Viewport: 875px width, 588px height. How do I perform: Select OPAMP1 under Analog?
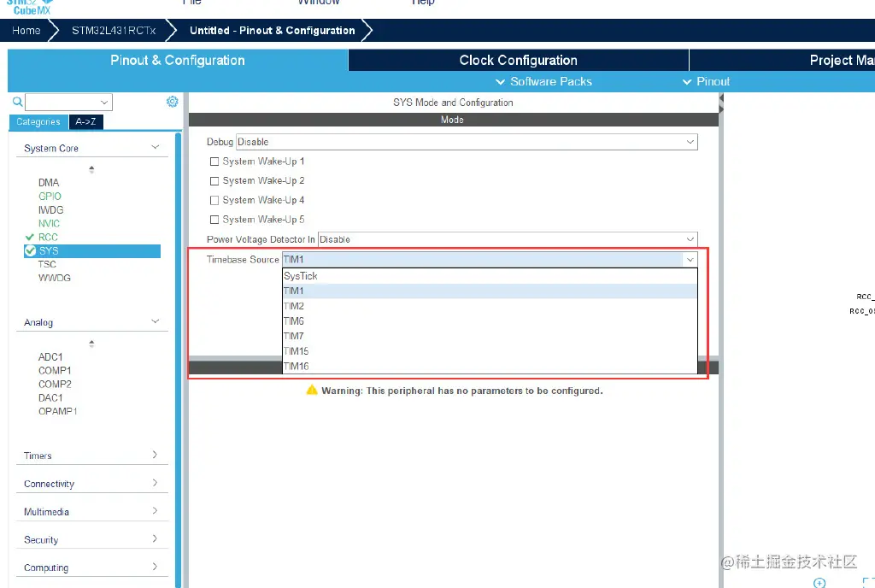(x=57, y=411)
